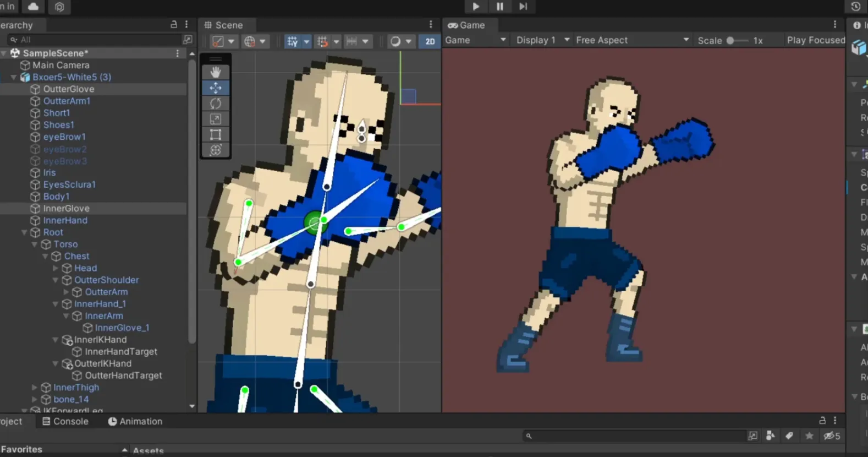Expand the InnerThigh tree node

pos(35,388)
